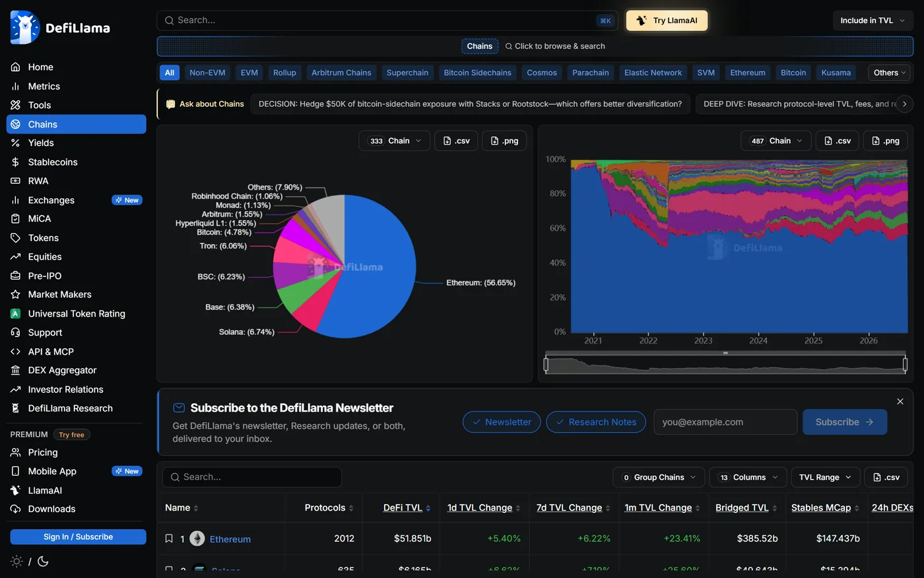
Task: Open MiCA via its clipboard icon
Action: [15, 219]
